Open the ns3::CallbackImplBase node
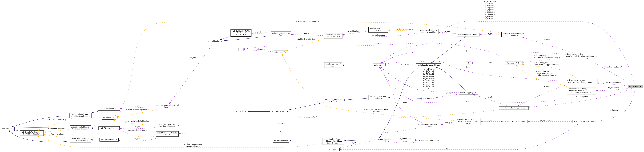 (x=109, y=109)
